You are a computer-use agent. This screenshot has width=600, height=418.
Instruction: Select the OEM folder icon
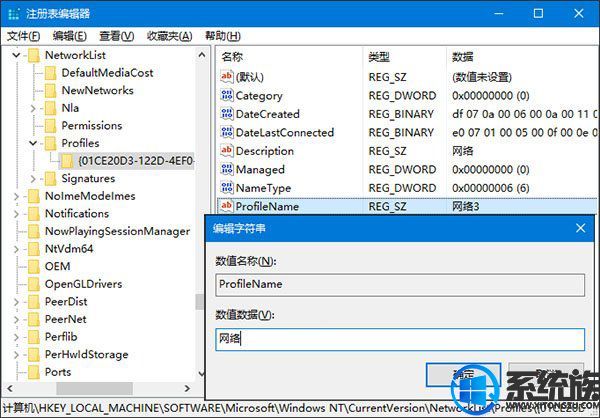[34, 266]
